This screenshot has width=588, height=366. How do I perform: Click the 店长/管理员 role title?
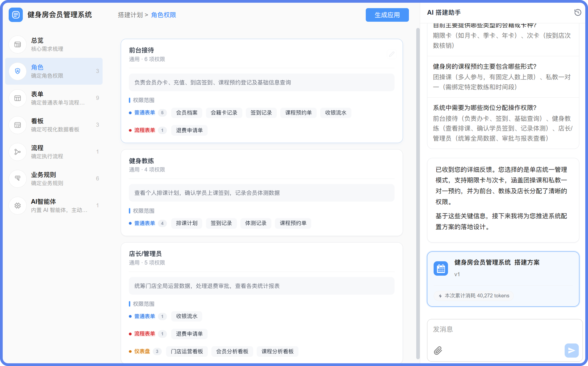(145, 254)
